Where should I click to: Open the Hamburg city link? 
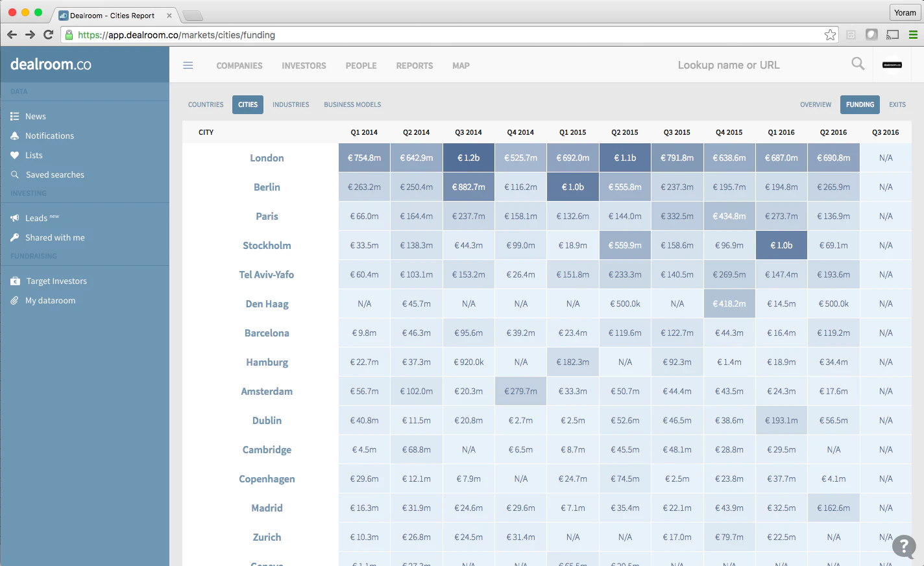click(x=267, y=362)
